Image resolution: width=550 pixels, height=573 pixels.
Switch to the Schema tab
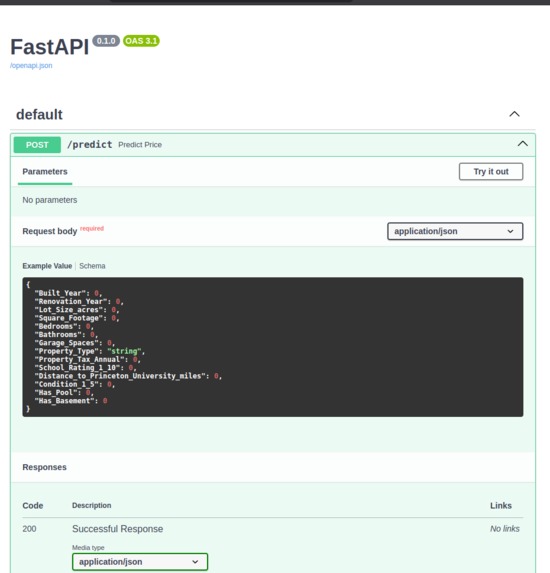pyautogui.click(x=92, y=266)
